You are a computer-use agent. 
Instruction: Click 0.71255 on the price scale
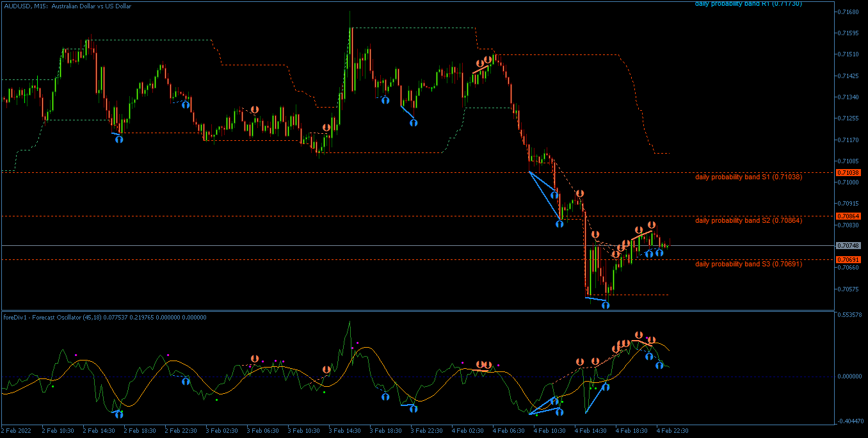[x=849, y=118]
